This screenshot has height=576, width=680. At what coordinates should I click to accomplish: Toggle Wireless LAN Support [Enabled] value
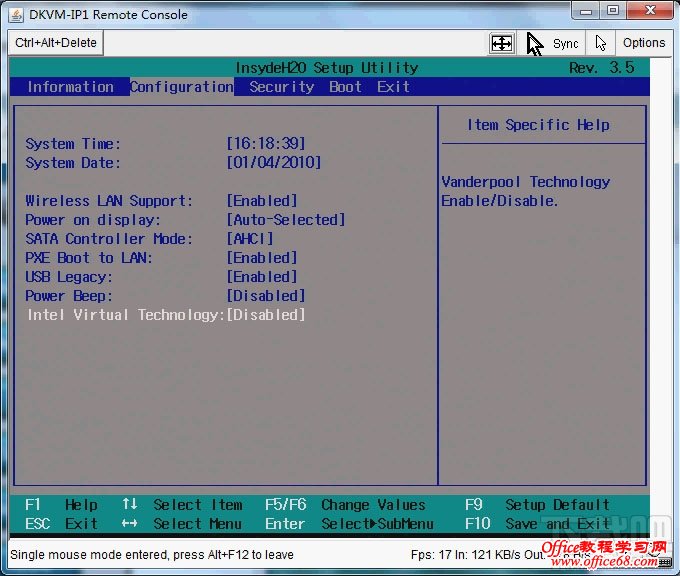tap(262, 201)
